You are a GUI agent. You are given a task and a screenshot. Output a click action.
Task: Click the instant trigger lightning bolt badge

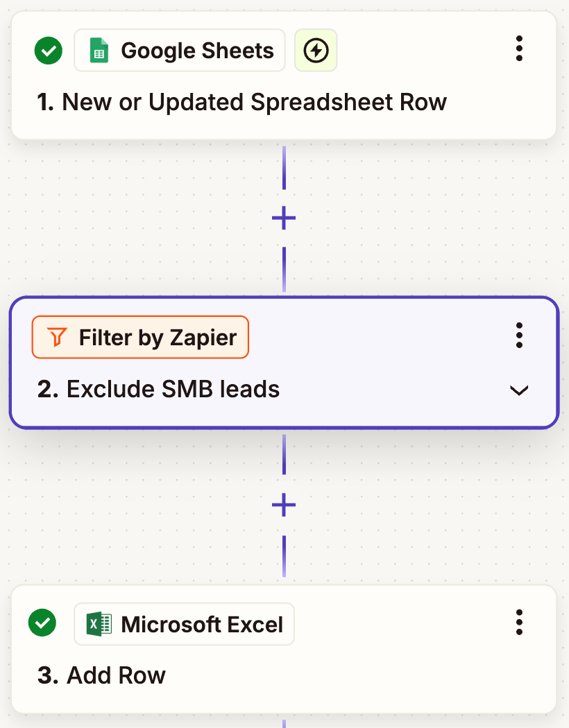(316, 50)
